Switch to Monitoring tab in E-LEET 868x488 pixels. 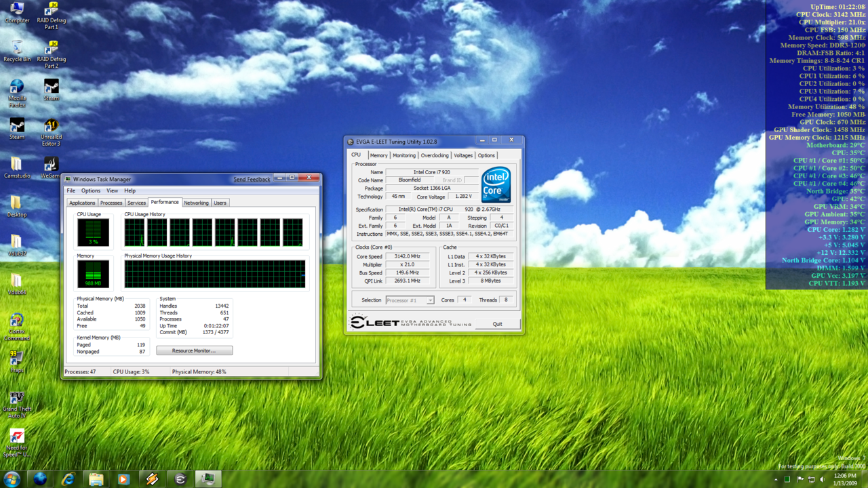404,155
